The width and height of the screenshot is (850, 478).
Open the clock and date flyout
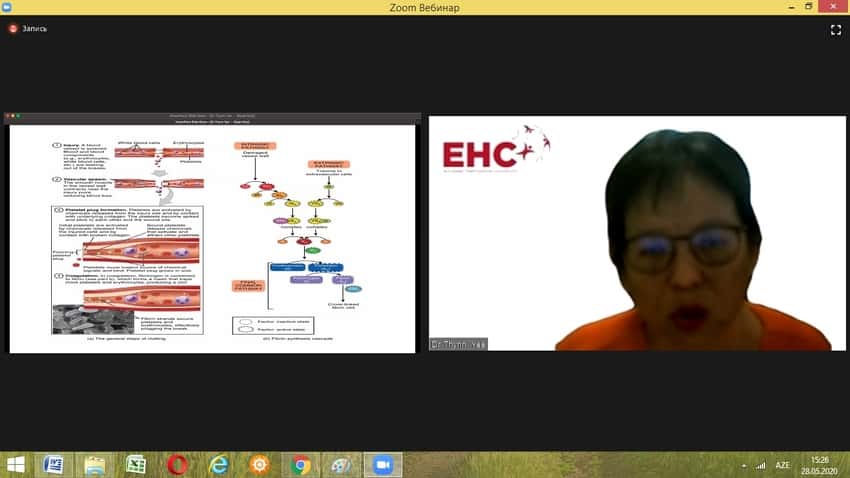click(x=820, y=466)
